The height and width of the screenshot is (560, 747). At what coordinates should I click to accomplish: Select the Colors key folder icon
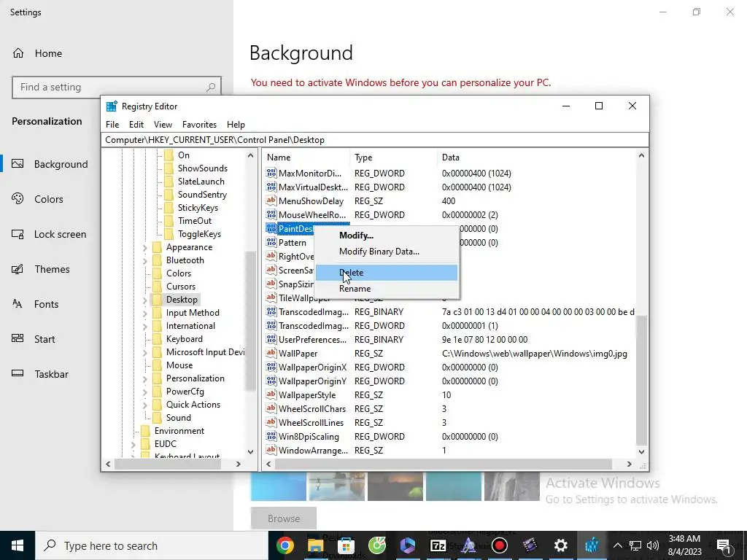pos(158,273)
